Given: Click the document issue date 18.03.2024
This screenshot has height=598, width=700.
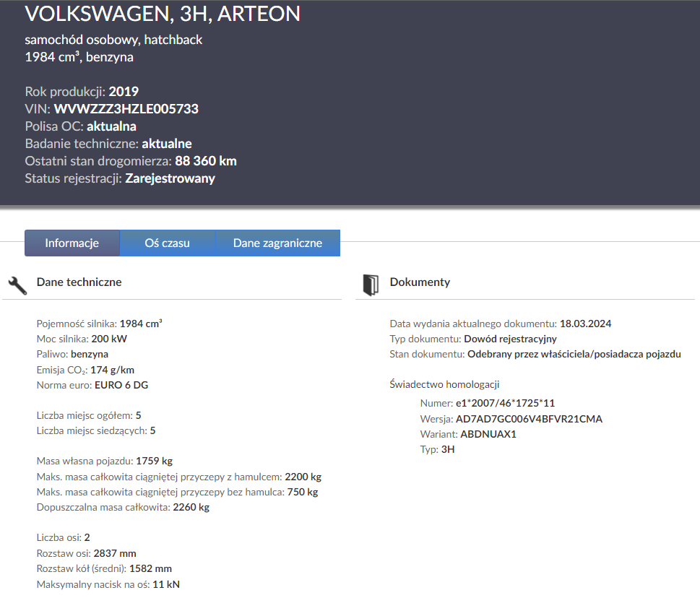Looking at the screenshot, I should point(585,324).
